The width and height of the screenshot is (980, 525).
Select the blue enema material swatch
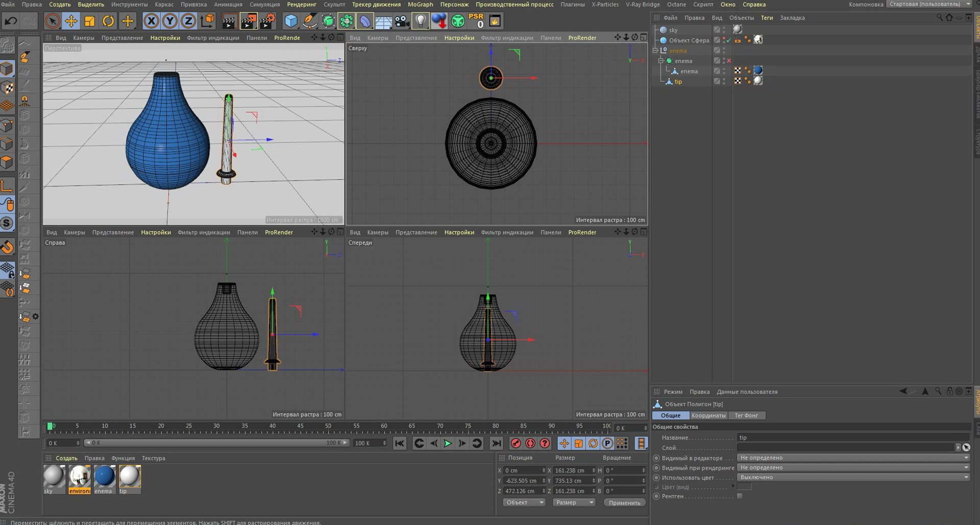pos(104,476)
